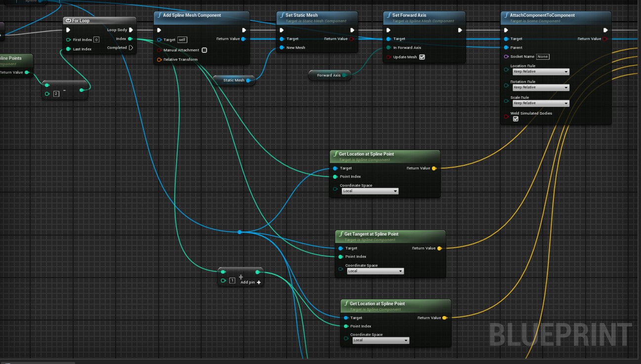Viewport: 641px width, 364px height.
Task: Click the Manual Attachment input pin
Action: (x=159, y=50)
